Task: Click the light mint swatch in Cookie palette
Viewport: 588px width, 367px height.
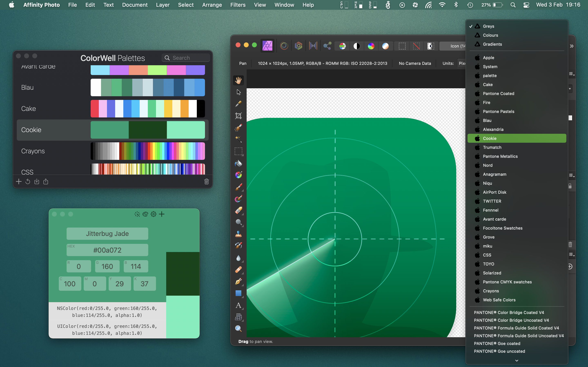Action: click(x=186, y=130)
